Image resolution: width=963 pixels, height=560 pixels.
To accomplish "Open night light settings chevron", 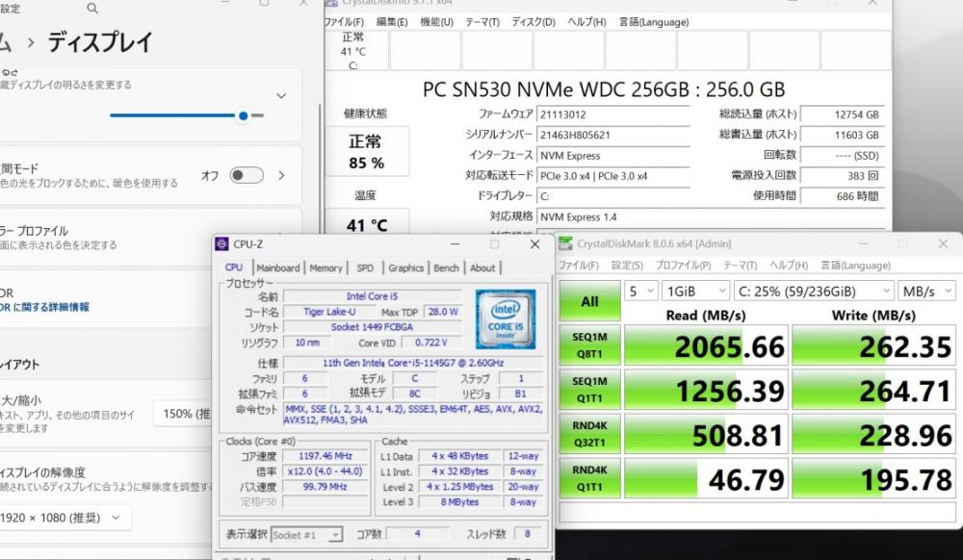I will (281, 175).
